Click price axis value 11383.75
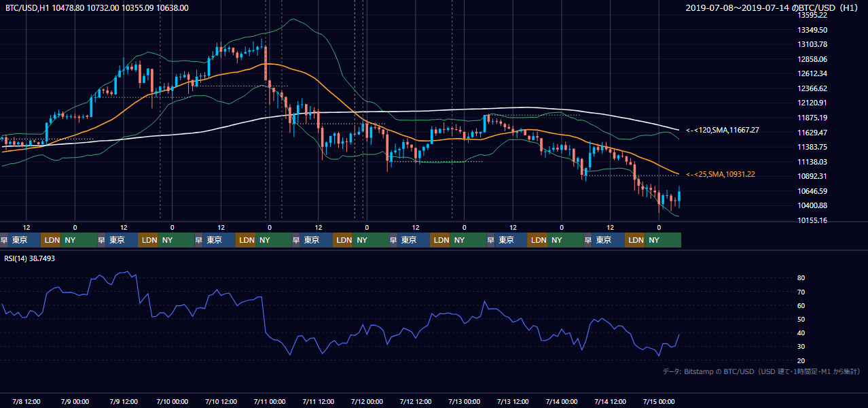This screenshot has width=868, height=408. 812,147
